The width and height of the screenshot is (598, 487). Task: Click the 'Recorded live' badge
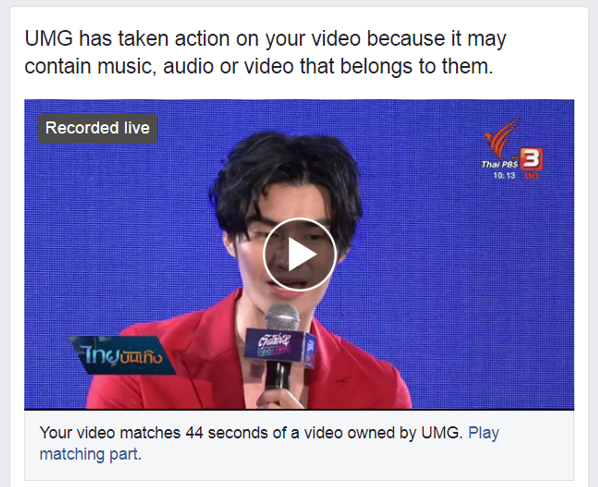[98, 128]
